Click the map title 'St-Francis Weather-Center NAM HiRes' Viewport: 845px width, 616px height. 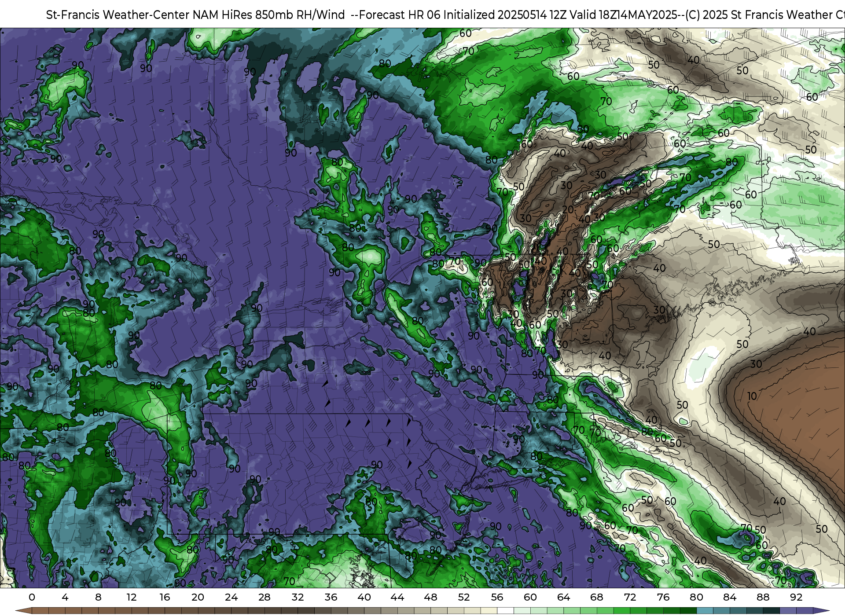pos(149,15)
